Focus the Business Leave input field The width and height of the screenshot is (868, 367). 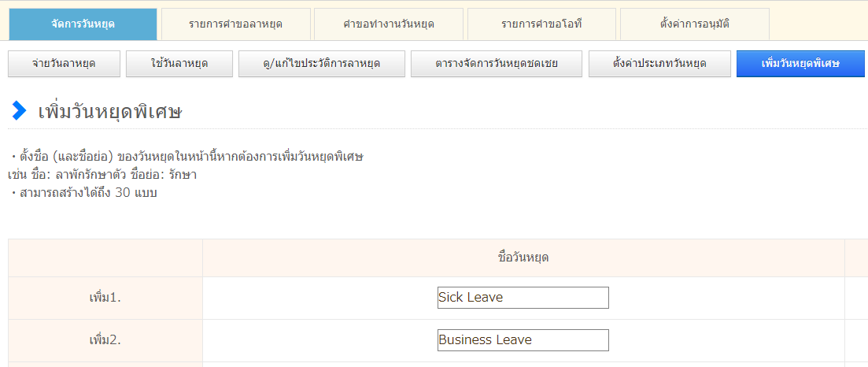pyautogui.click(x=523, y=340)
